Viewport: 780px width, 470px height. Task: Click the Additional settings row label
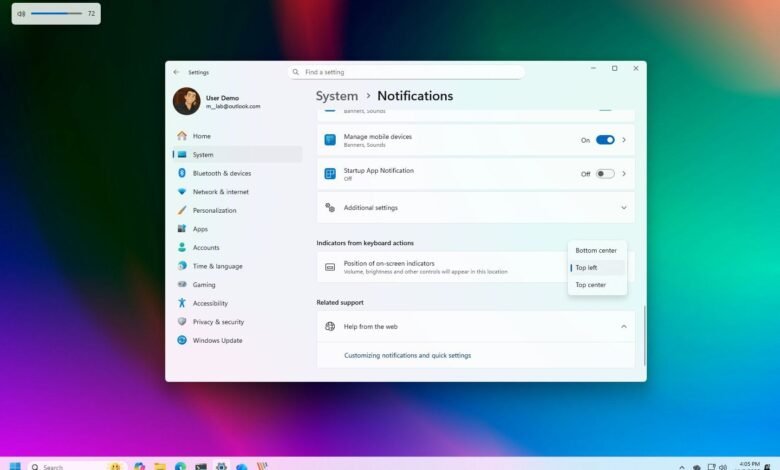pyautogui.click(x=371, y=207)
